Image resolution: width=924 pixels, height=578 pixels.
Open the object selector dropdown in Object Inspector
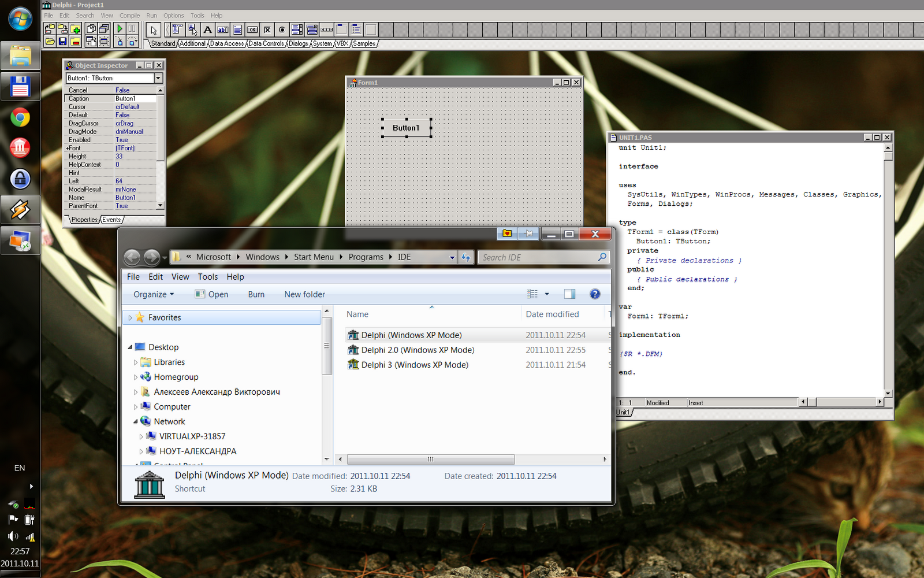[158, 77]
